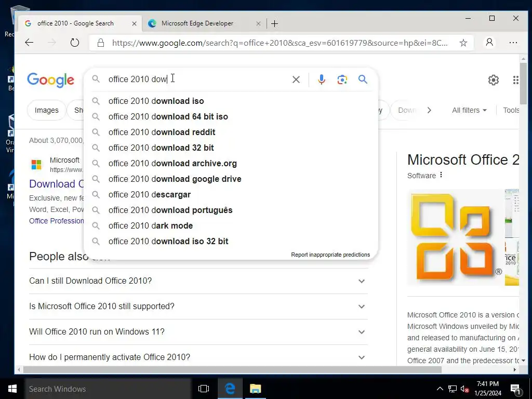The height and width of the screenshot is (399, 532).
Task: Show hidden system tray icons
Action: click(x=440, y=389)
